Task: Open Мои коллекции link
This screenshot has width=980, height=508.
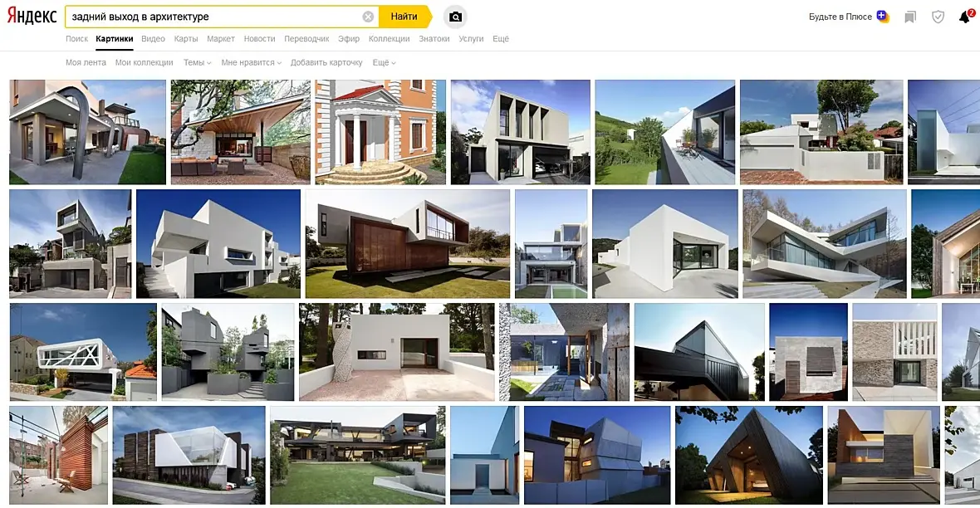Action: 144,62
